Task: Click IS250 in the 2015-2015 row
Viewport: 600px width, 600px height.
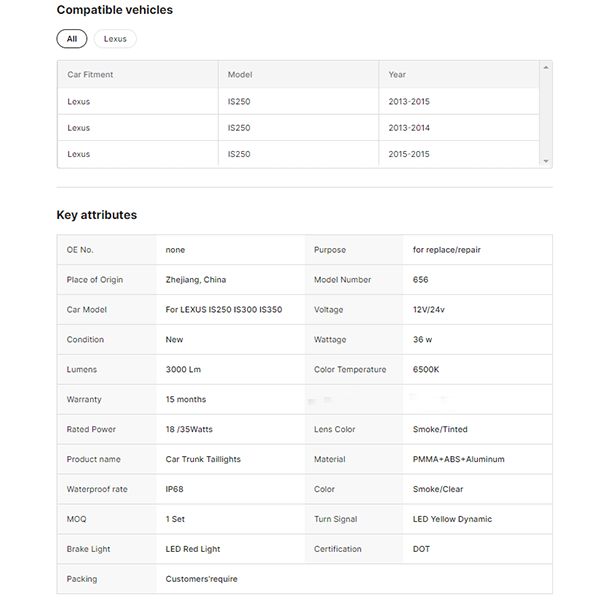Action: coord(239,154)
